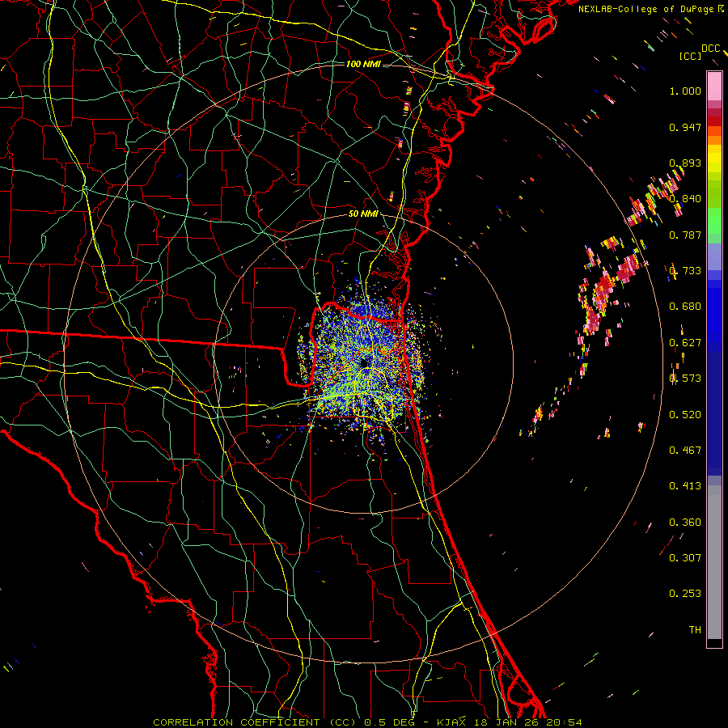
Task: Select the 0.467 scale value
Action: 685,451
